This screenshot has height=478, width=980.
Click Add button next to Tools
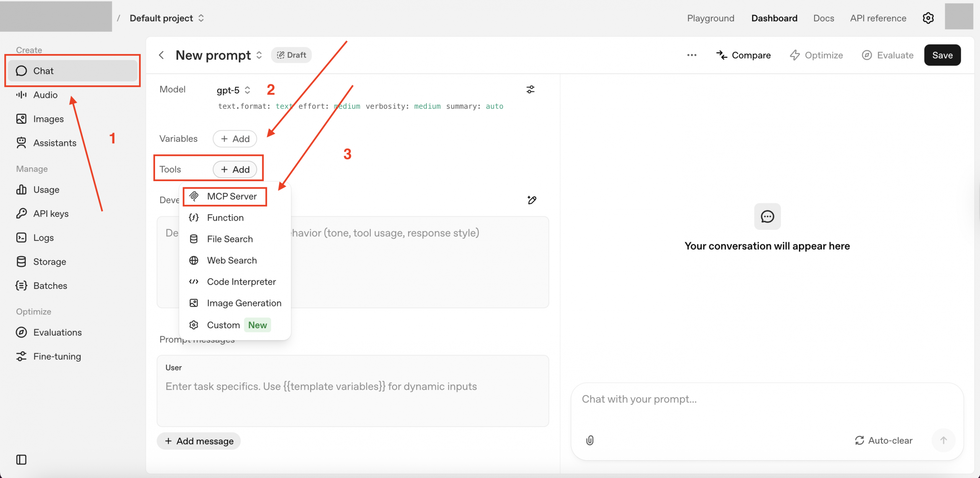click(x=235, y=169)
